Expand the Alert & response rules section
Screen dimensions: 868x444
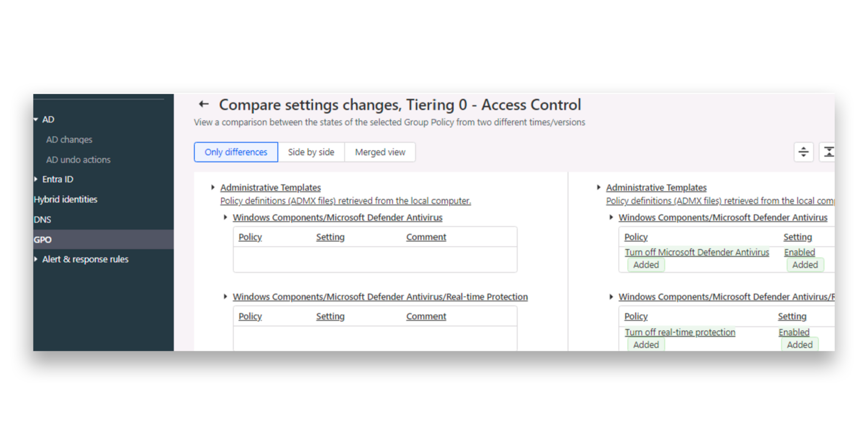(x=36, y=259)
